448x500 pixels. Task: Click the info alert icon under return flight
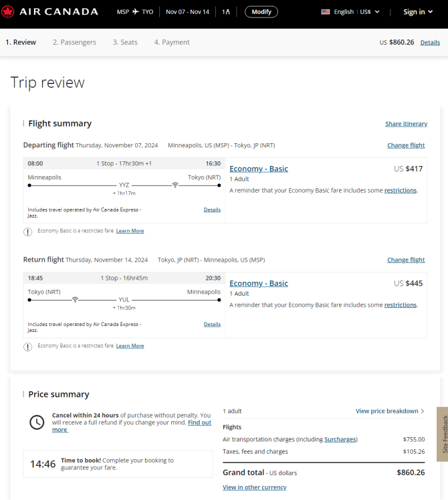pos(27,347)
